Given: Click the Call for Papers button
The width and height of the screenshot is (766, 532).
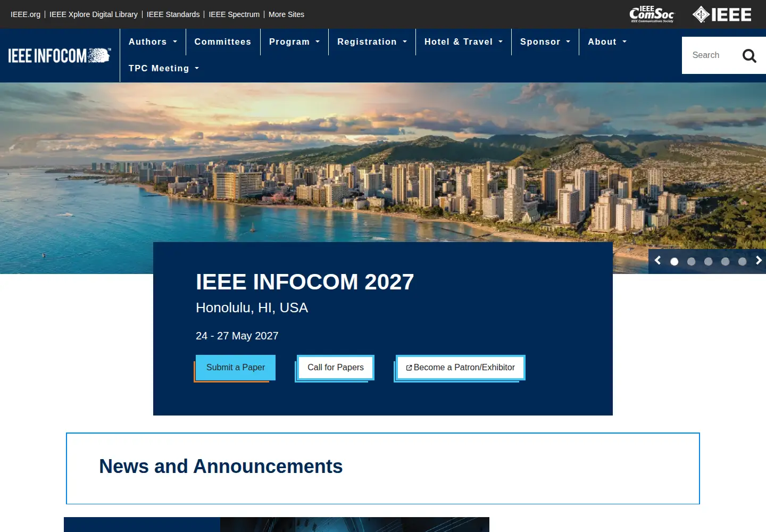Looking at the screenshot, I should (x=336, y=368).
